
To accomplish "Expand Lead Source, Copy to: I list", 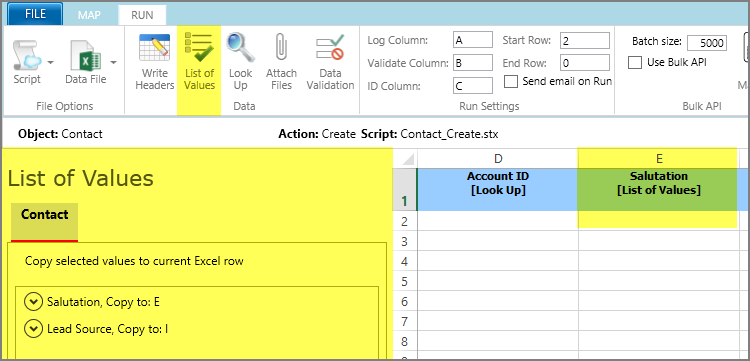I will (33, 329).
